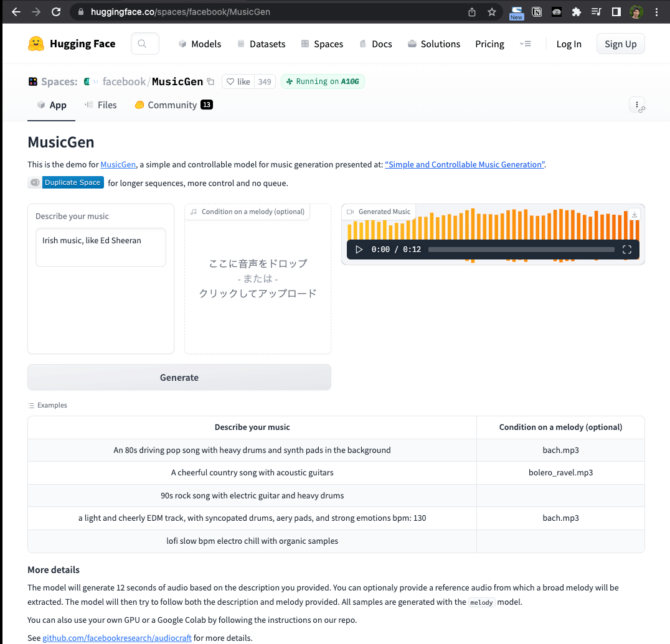670x644 pixels.
Task: Click bach.mp3 in the 80s pop row
Action: (560, 450)
